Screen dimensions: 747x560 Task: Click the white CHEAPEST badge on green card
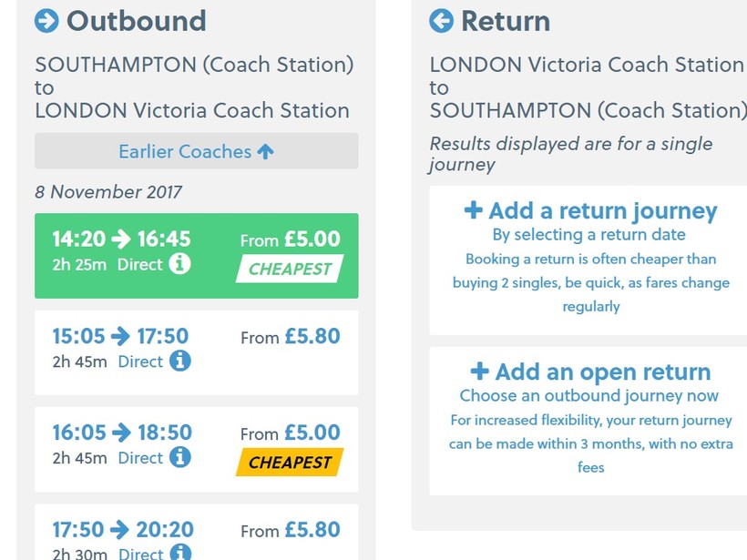tap(290, 270)
